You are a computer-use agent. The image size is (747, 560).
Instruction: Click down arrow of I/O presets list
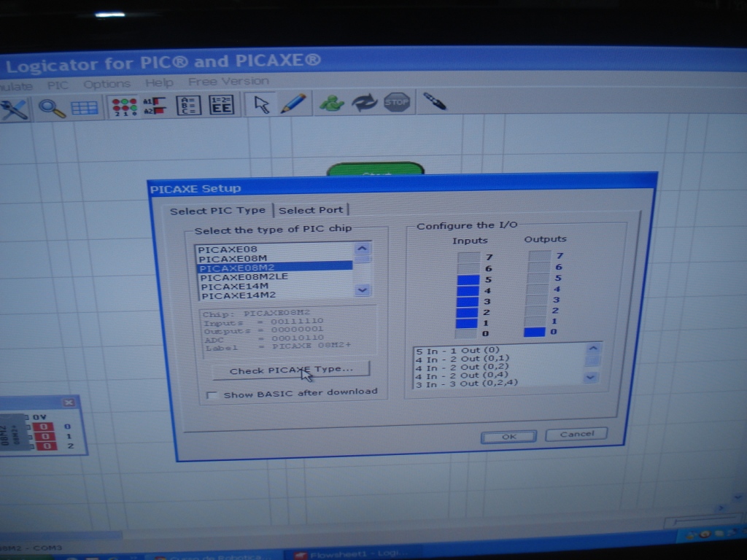click(x=591, y=378)
